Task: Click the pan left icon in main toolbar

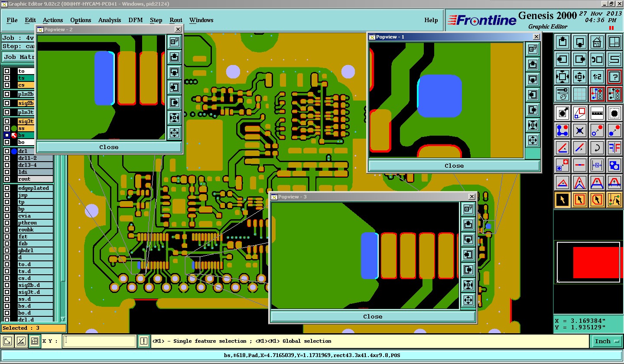Action: (562, 60)
